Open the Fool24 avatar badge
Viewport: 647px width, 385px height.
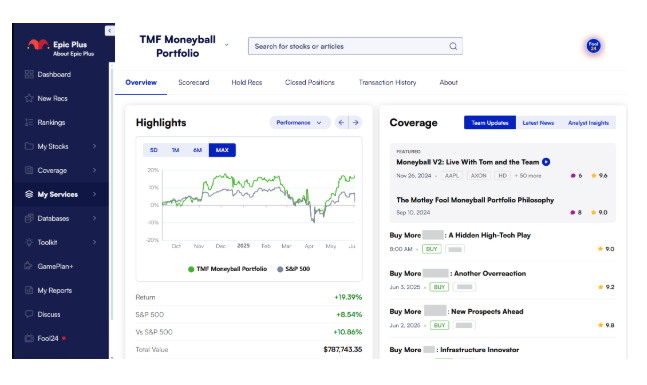click(x=593, y=46)
